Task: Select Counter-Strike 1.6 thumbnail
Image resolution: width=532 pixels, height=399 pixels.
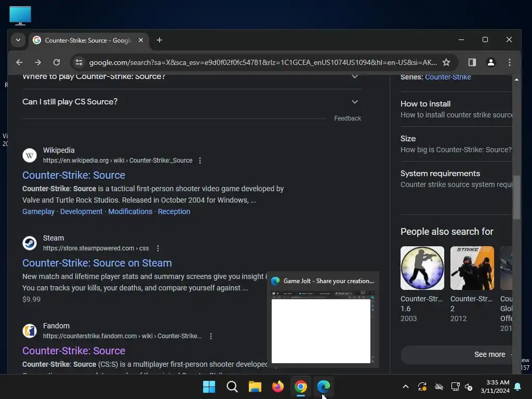Action: [x=422, y=268]
